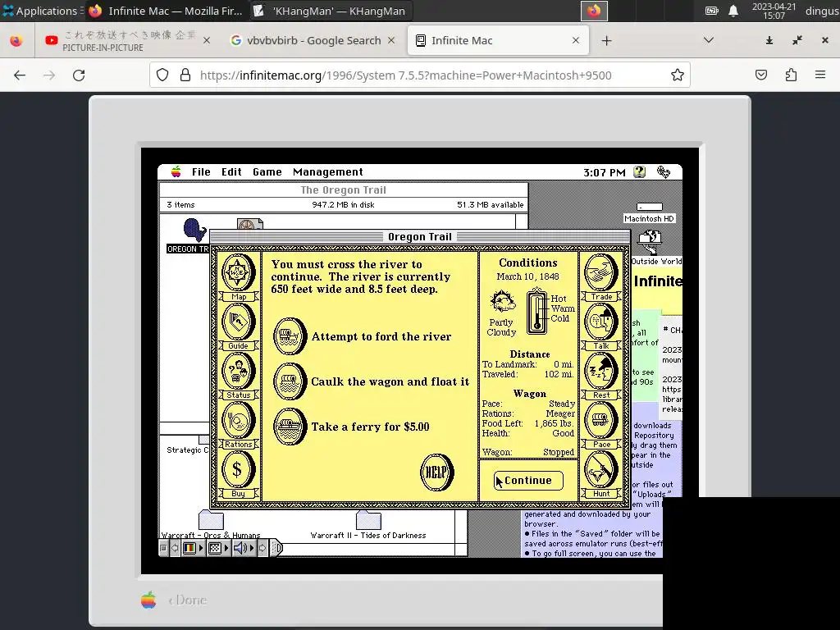Click the date and time clock in panel
This screenshot has width=840, height=630.
[x=774, y=11]
